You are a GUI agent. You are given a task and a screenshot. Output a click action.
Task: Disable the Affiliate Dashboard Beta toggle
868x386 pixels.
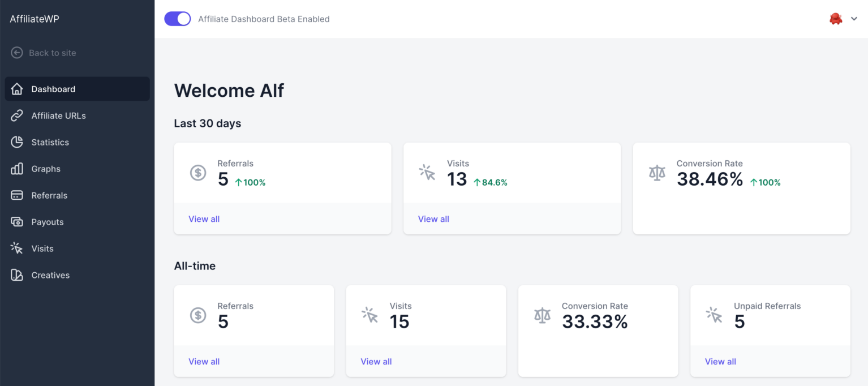(x=177, y=19)
